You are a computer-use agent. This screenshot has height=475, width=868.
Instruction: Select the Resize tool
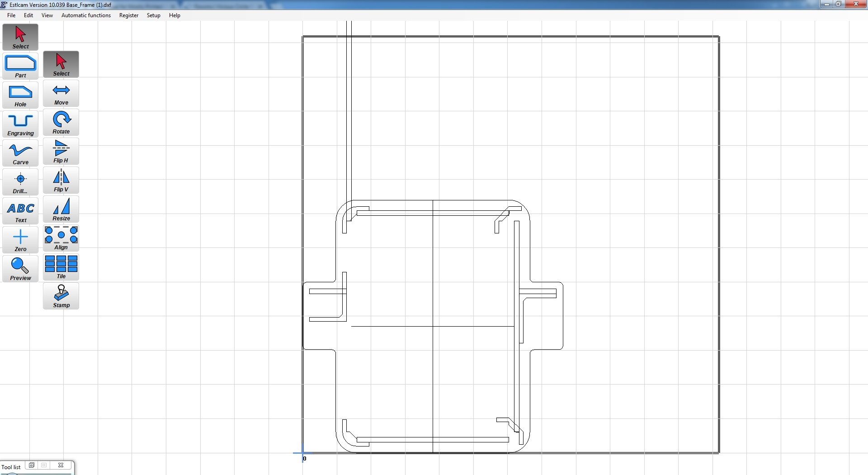point(61,209)
